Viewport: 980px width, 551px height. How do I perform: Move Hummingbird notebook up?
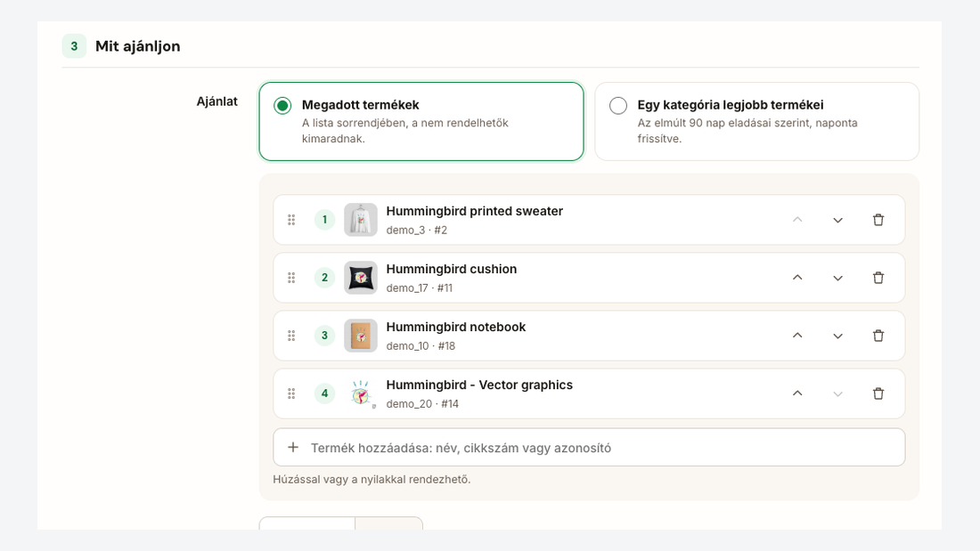click(x=797, y=336)
